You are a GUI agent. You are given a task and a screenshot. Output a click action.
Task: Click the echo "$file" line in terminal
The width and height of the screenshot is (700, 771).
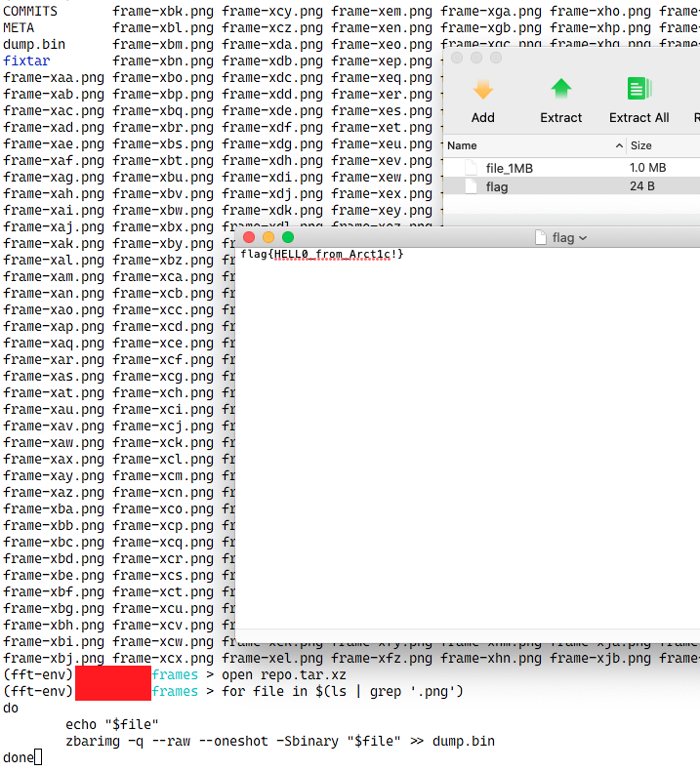pos(112,724)
